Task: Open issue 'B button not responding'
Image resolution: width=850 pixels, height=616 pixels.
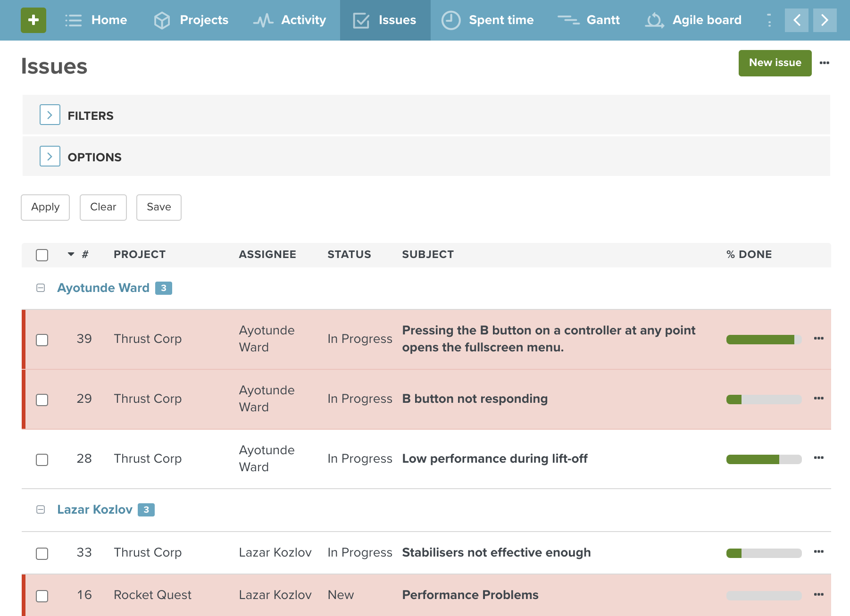Action: click(475, 399)
